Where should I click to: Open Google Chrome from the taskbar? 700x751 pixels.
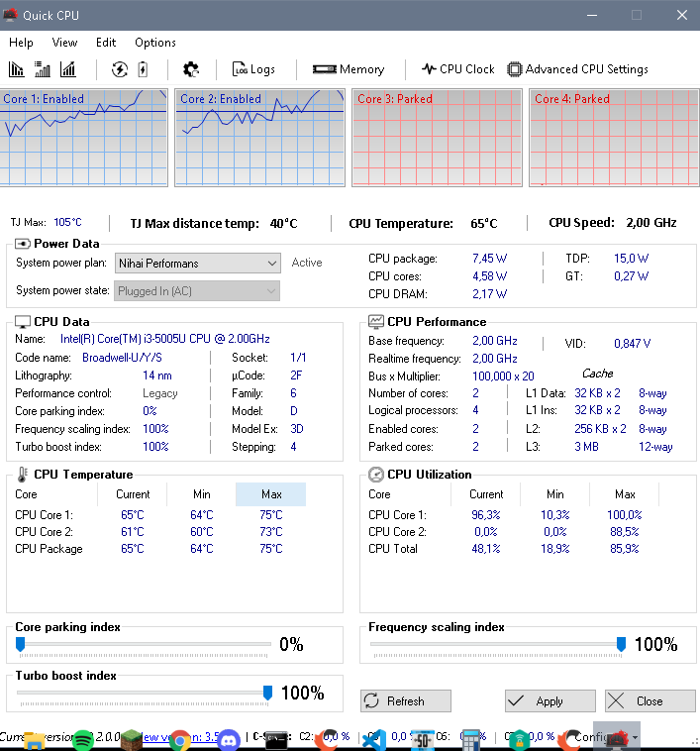[x=180, y=740]
